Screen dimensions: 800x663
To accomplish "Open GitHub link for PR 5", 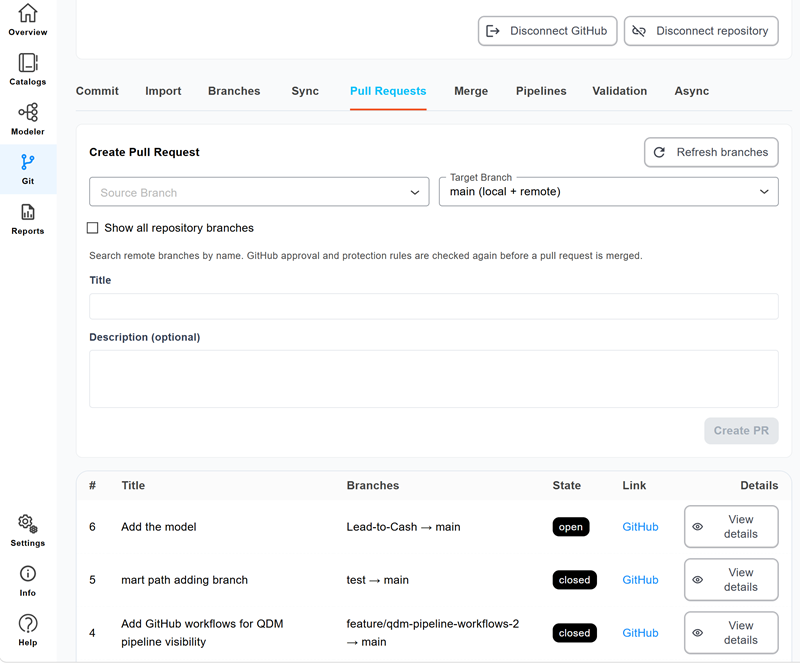I will pos(640,580).
